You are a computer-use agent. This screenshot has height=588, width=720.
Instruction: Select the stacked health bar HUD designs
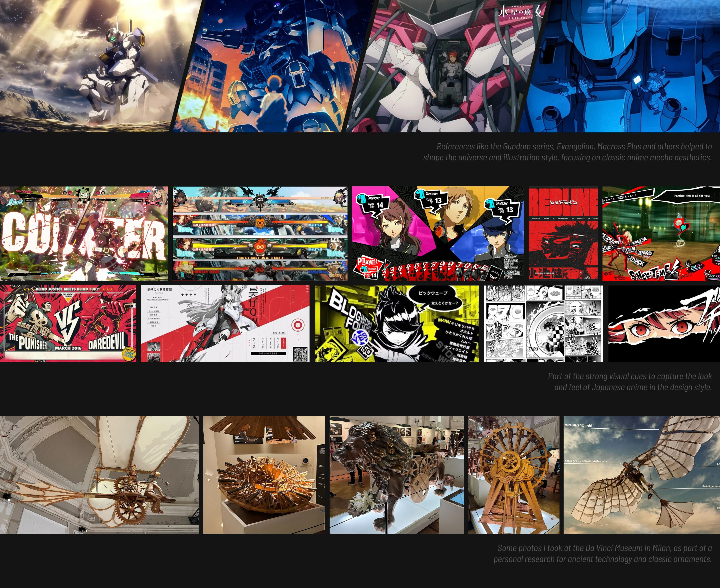260,233
